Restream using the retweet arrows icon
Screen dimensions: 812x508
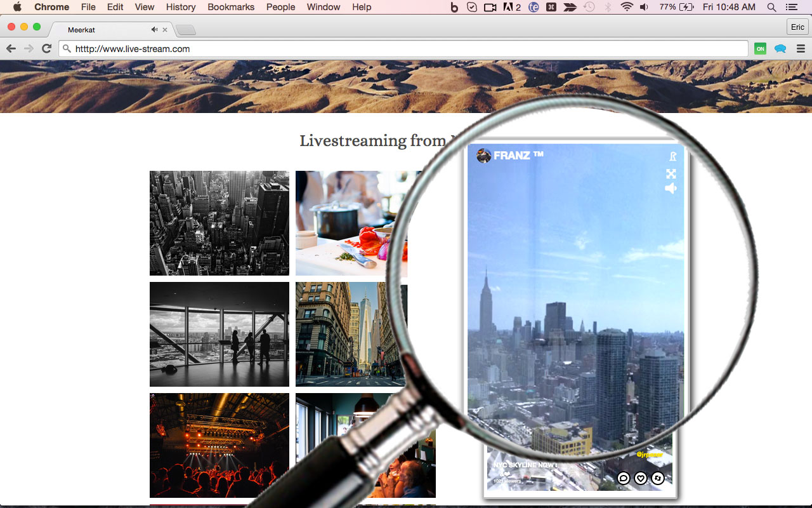click(658, 478)
